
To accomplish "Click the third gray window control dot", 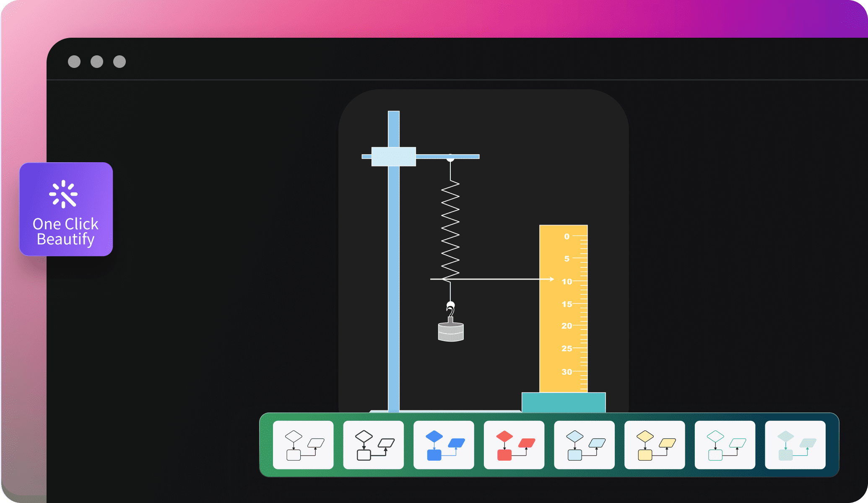I will point(120,62).
